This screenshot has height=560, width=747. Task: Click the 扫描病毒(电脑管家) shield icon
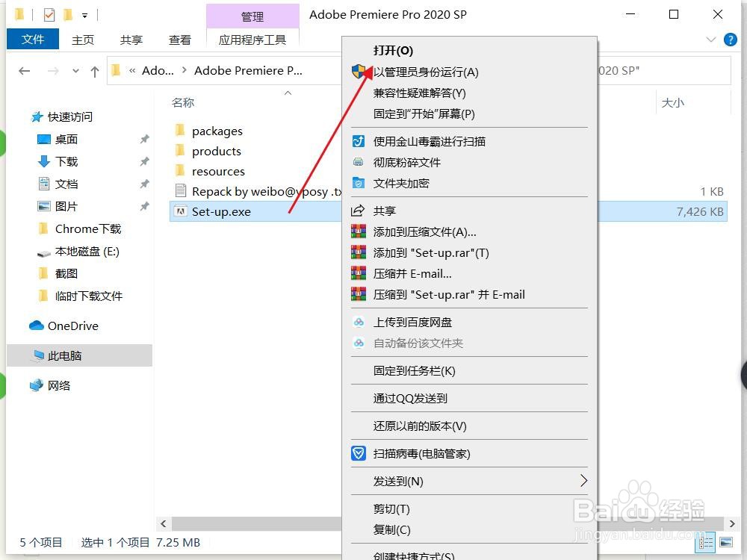(x=360, y=453)
